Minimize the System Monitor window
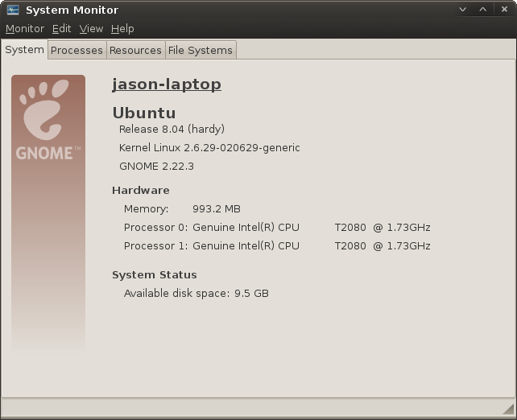Image resolution: width=517 pixels, height=420 pixels. [x=462, y=10]
